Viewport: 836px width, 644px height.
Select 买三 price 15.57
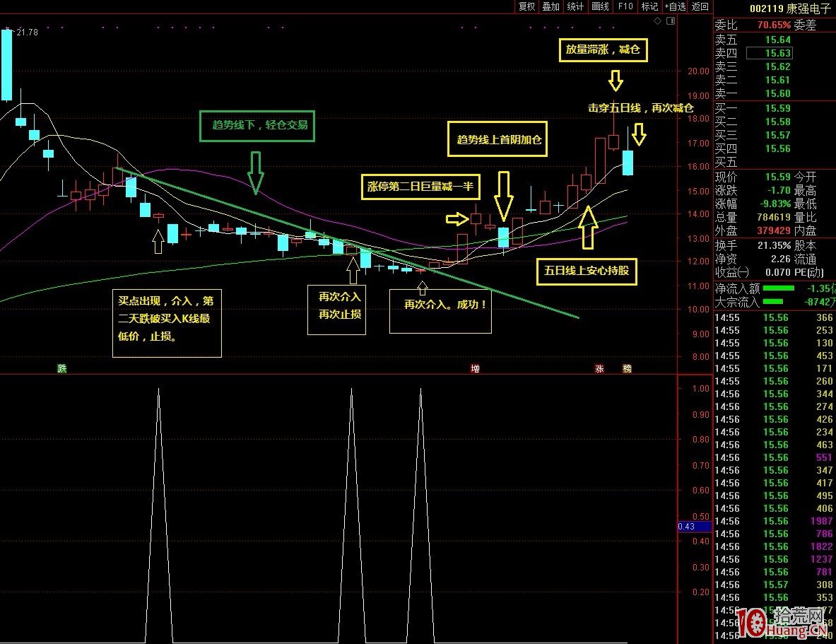(x=778, y=135)
